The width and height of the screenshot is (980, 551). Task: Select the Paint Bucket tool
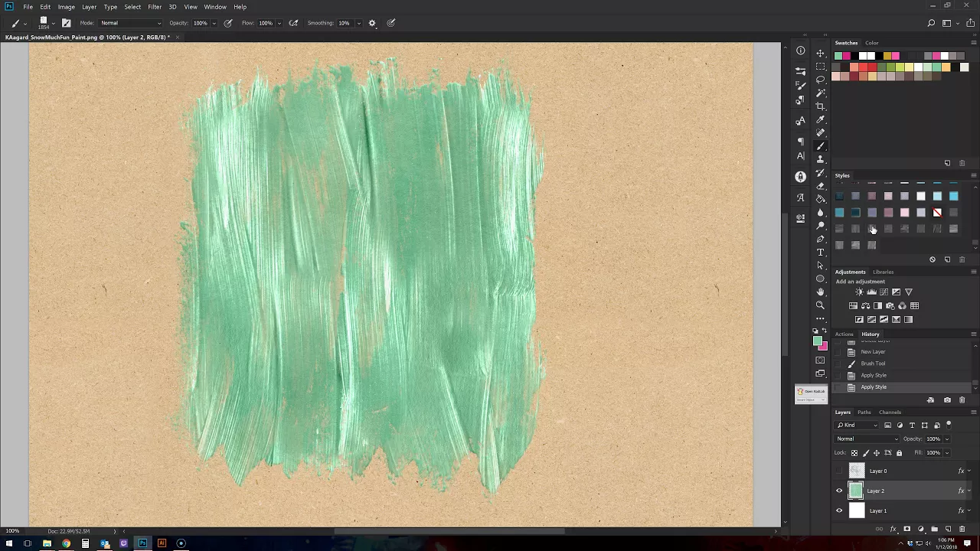(x=820, y=199)
